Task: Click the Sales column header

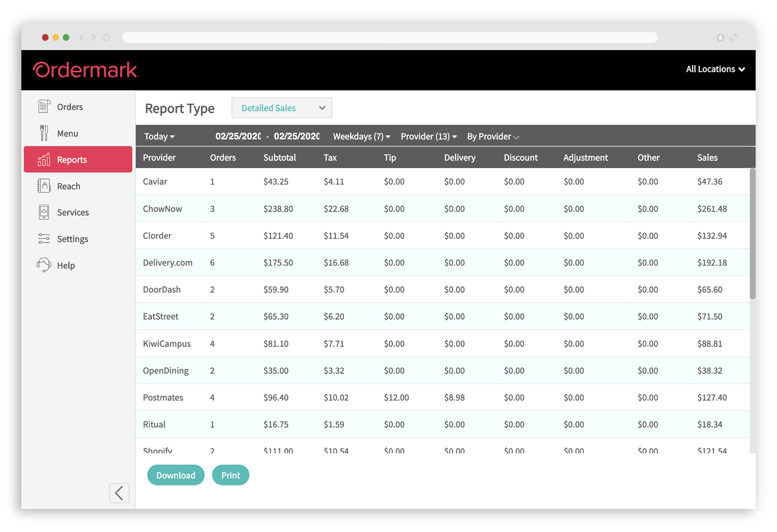Action: click(707, 157)
